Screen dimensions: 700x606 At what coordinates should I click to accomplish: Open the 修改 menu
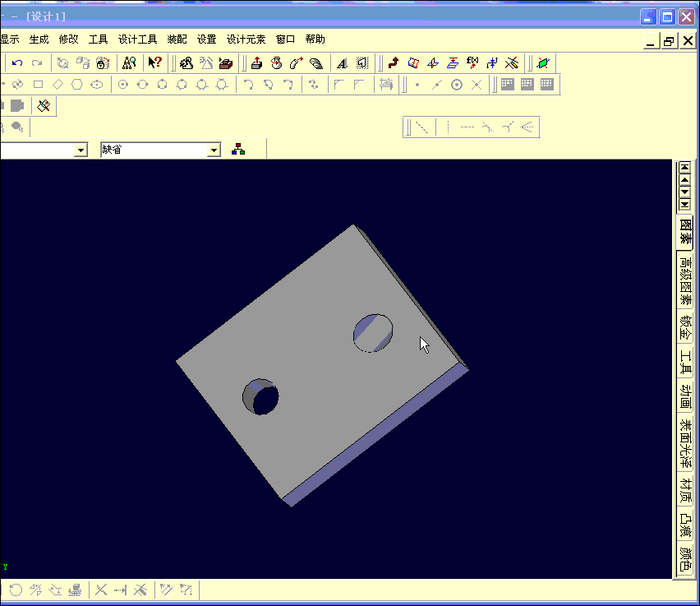(68, 39)
